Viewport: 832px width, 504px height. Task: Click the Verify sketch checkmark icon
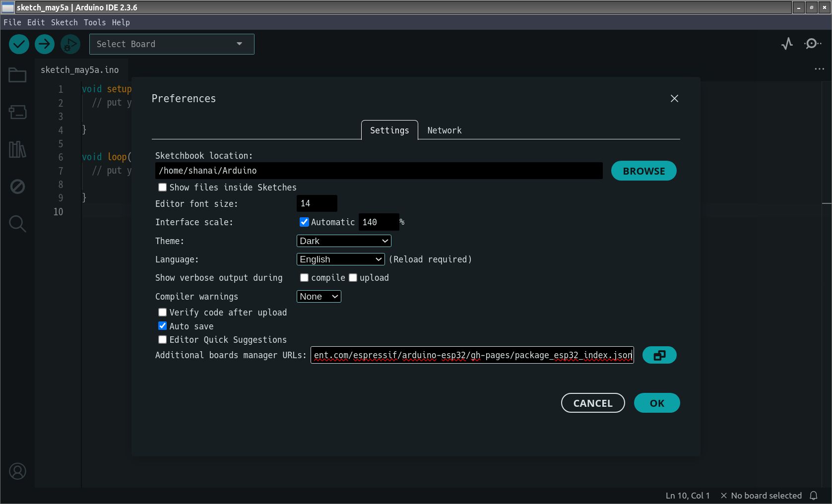(19, 44)
